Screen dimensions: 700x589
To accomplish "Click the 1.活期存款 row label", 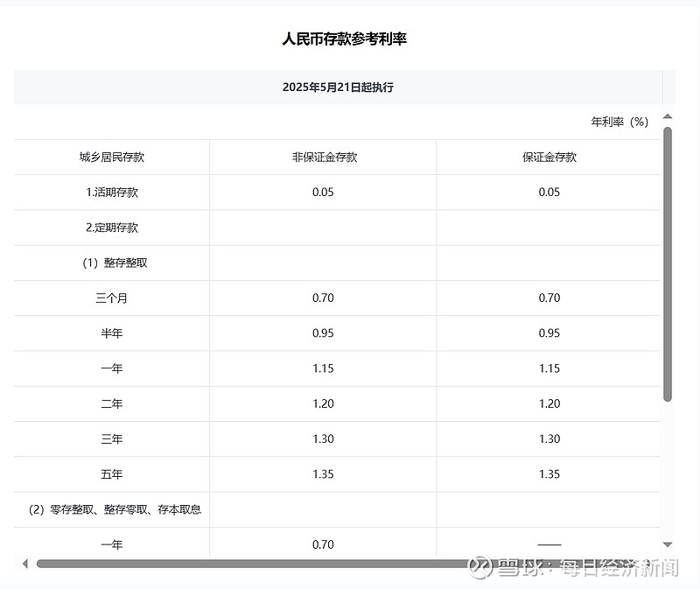I will 112,193.
